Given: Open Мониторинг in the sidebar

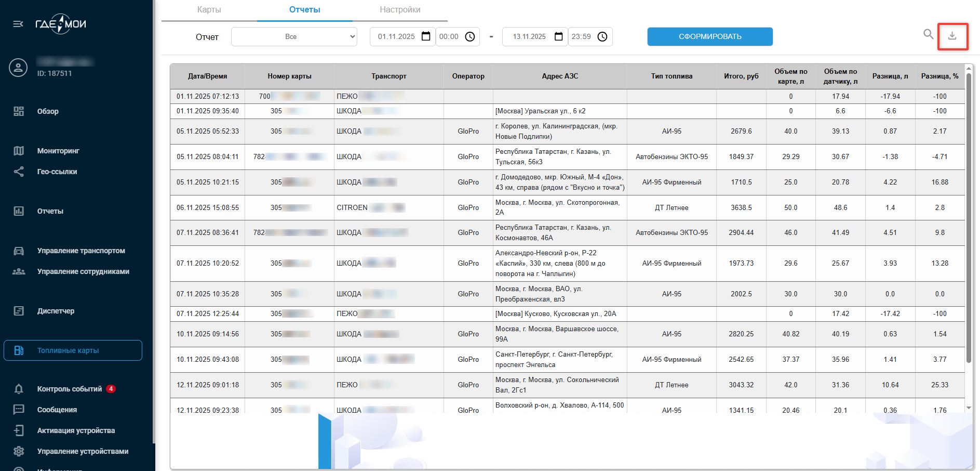Looking at the screenshot, I should point(58,151).
